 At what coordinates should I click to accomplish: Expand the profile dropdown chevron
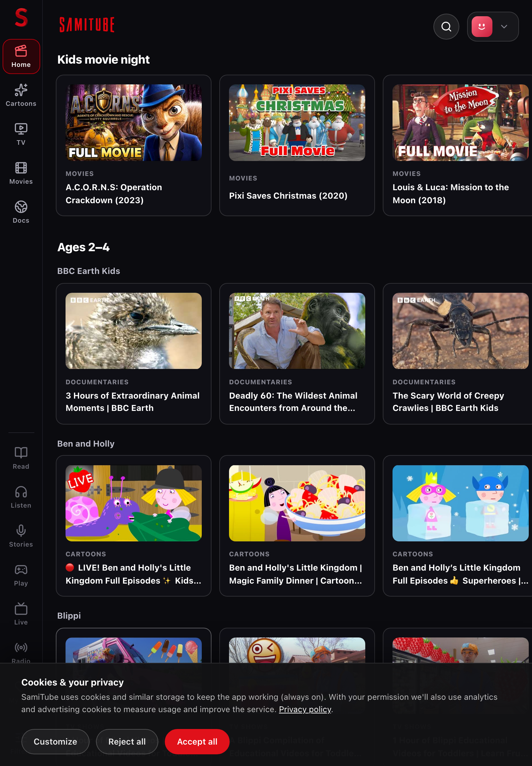coord(504,26)
